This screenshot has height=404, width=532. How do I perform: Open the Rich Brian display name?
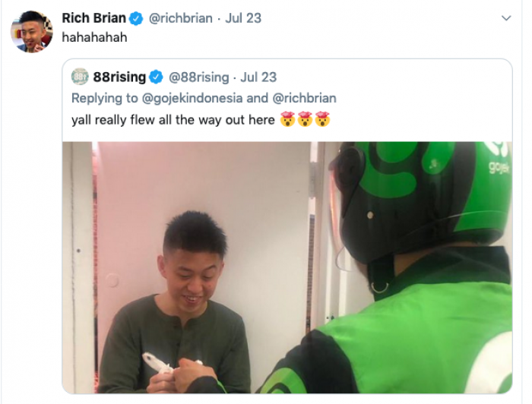coord(93,18)
